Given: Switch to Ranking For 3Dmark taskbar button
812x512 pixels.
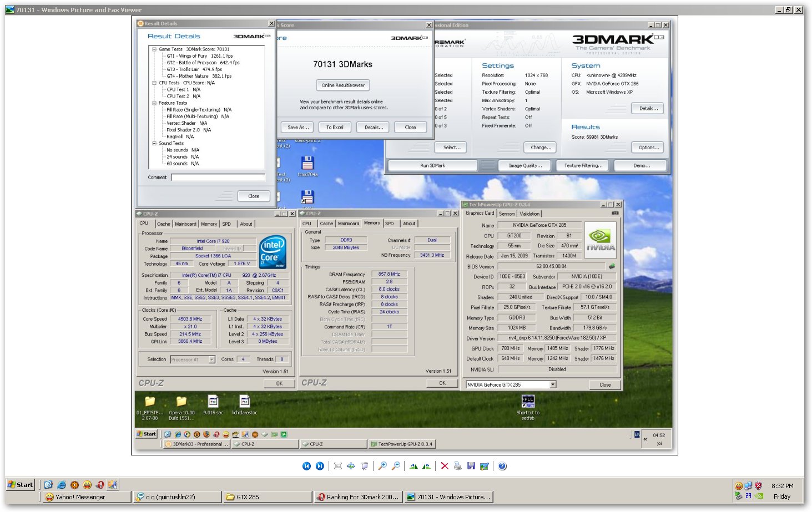Looking at the screenshot, I should point(358,497).
